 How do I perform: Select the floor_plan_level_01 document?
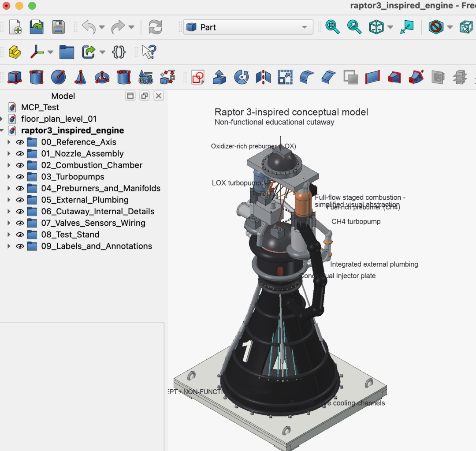click(x=59, y=119)
